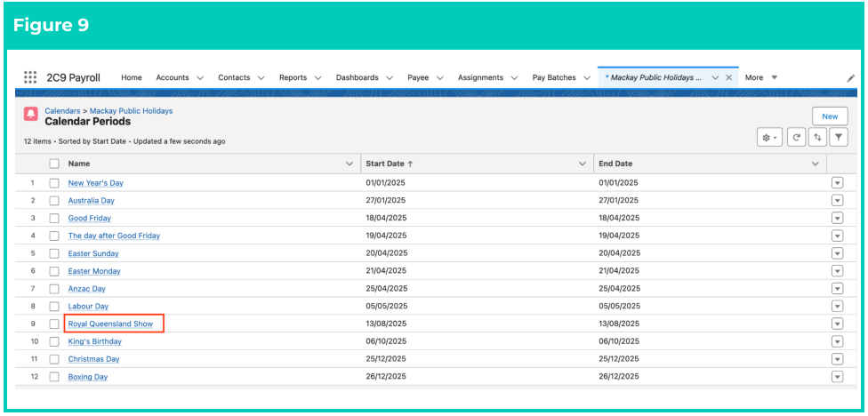Check the Anzac Day row checkbox
The width and height of the screenshot is (868, 416).
click(x=53, y=289)
